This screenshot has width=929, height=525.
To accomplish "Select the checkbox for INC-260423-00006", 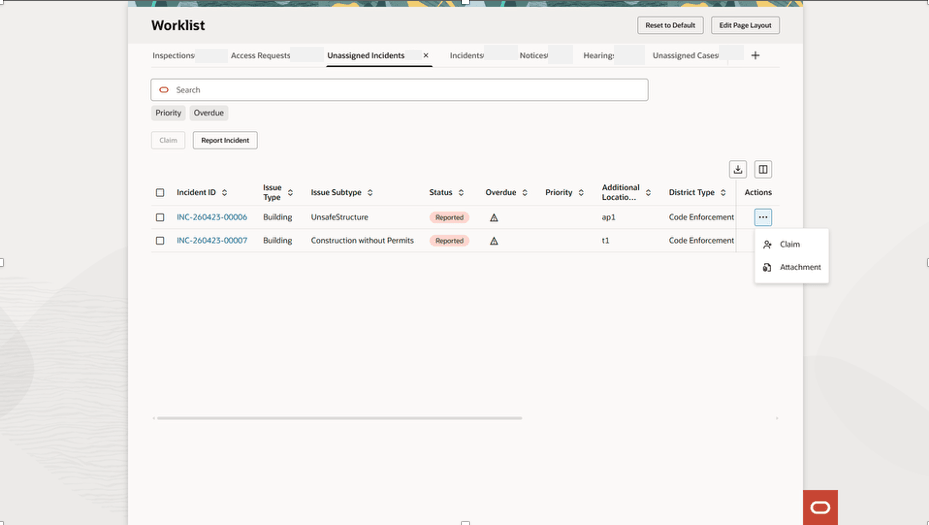I will point(160,217).
